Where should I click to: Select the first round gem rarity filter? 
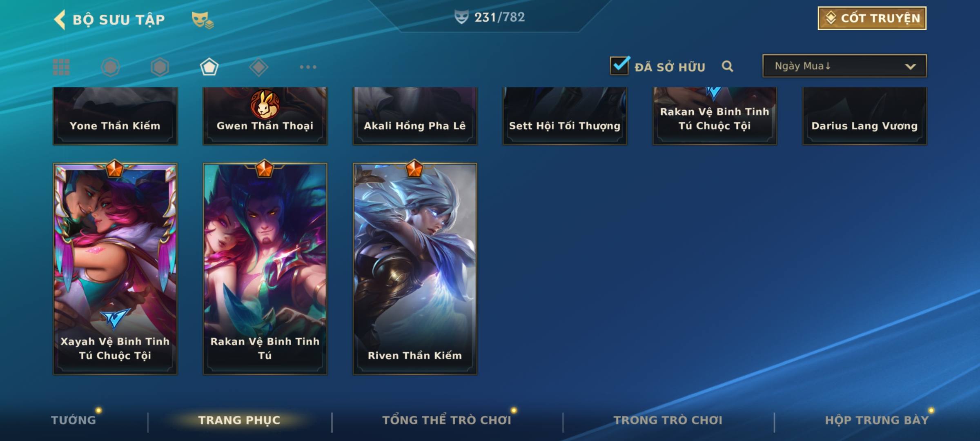point(110,67)
